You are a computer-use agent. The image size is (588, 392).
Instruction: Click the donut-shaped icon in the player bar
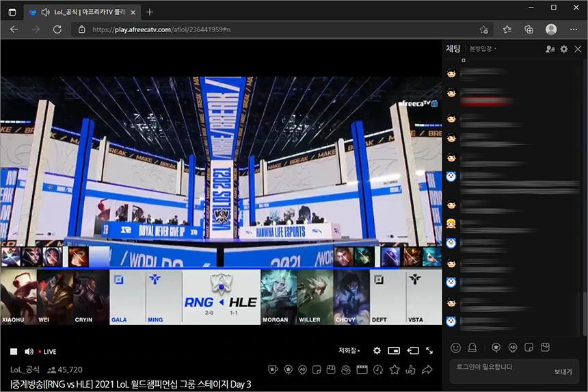(346, 370)
